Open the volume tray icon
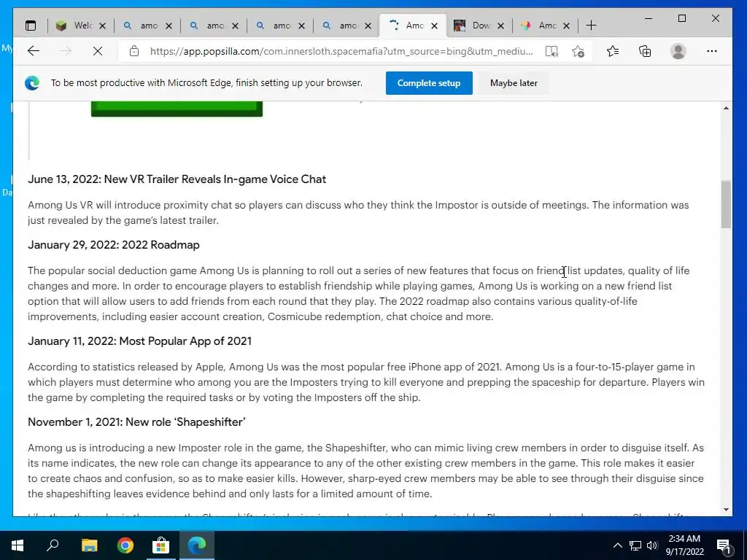 click(652, 545)
